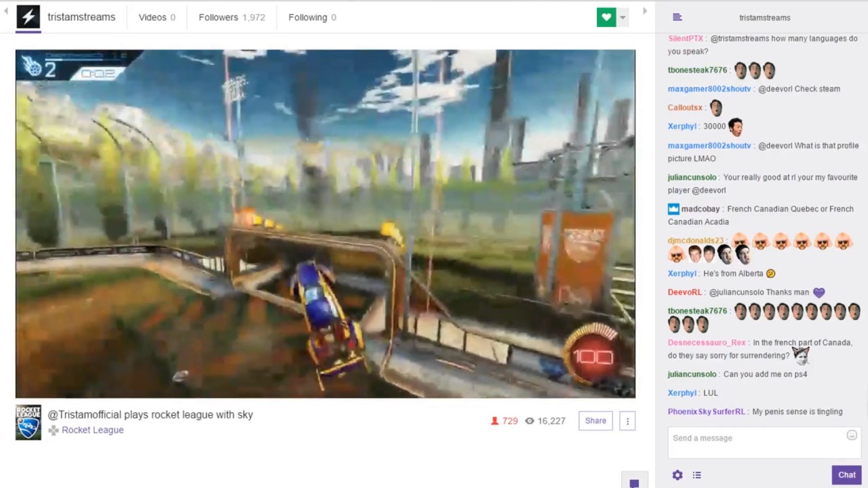This screenshot has width=868, height=488.
Task: Click the stream title text
Action: pyautogui.click(x=150, y=415)
